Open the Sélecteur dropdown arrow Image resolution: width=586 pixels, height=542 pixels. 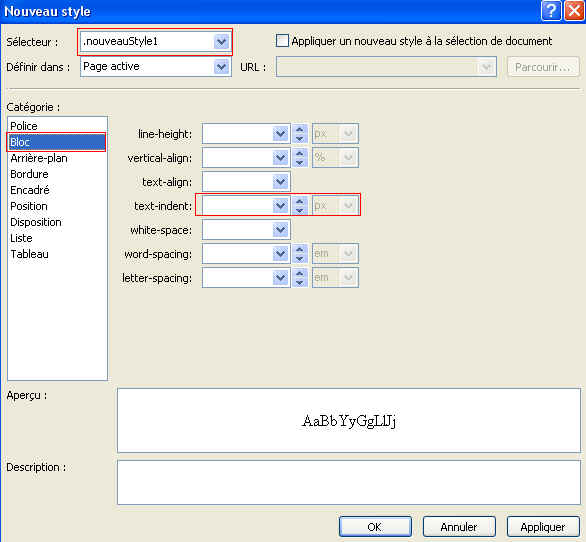point(222,41)
